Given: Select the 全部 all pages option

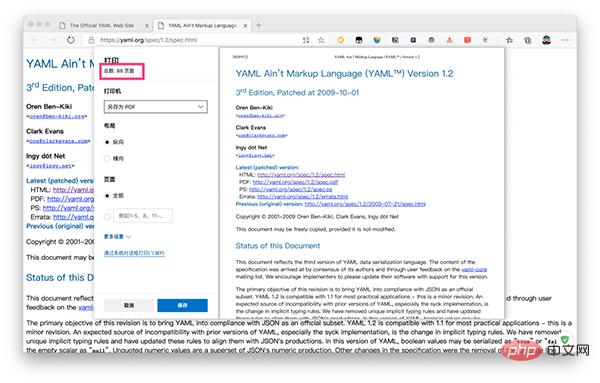Looking at the screenshot, I should point(107,196).
